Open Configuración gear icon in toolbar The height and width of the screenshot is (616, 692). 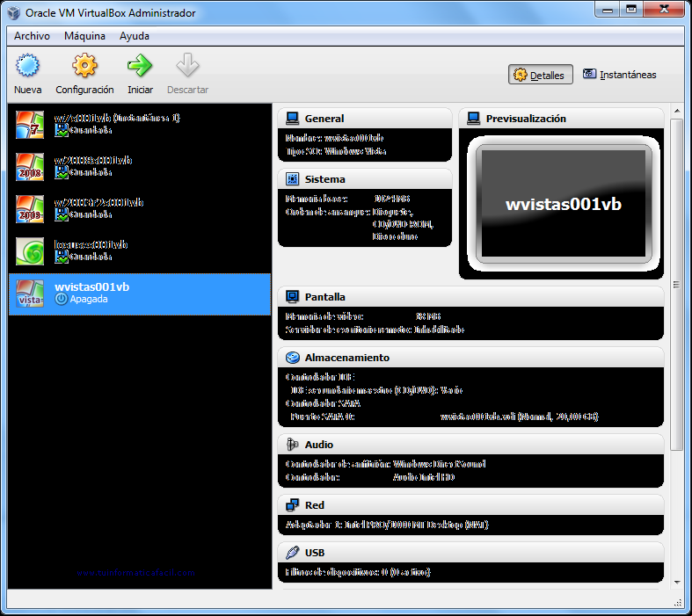click(84, 66)
